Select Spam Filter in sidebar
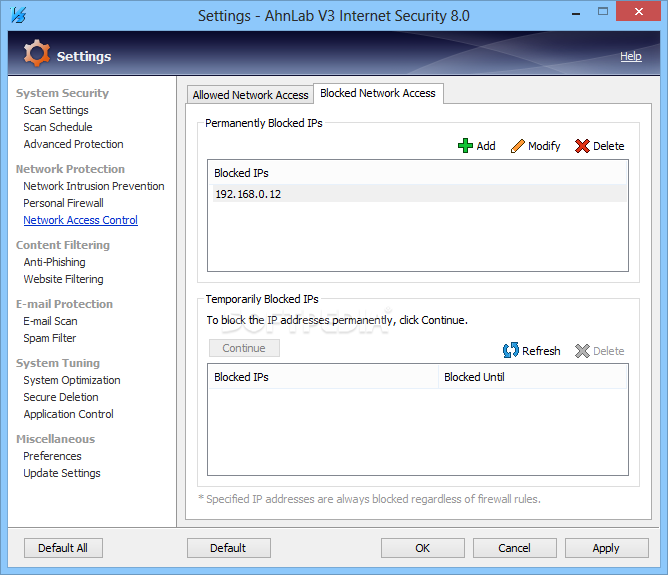 pyautogui.click(x=50, y=338)
